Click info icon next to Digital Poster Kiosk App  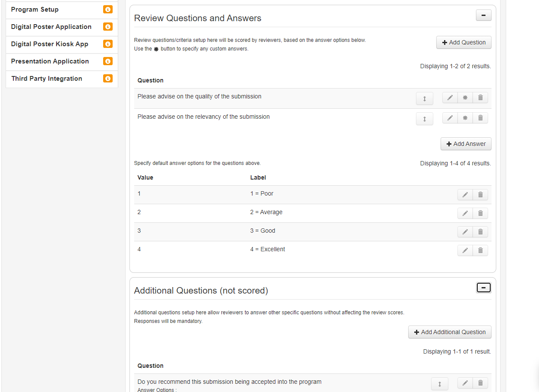point(108,44)
